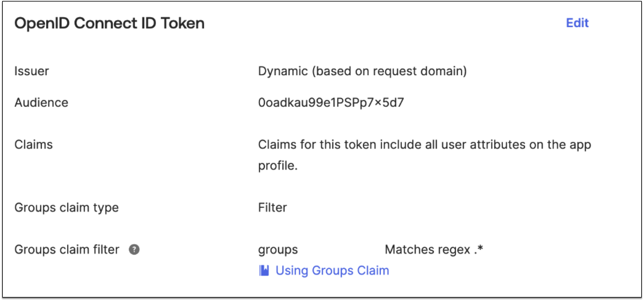Screen dimensions: 644x301
Task: Click the Issuer label
Action: [x=32, y=71]
